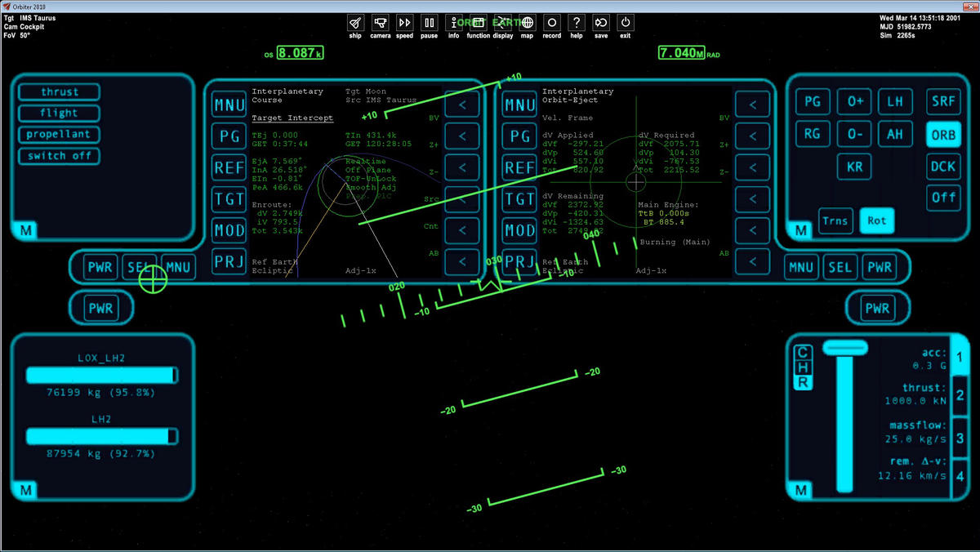The height and width of the screenshot is (552, 980).
Task: Pause the simulation with the pause icon
Action: (x=429, y=23)
